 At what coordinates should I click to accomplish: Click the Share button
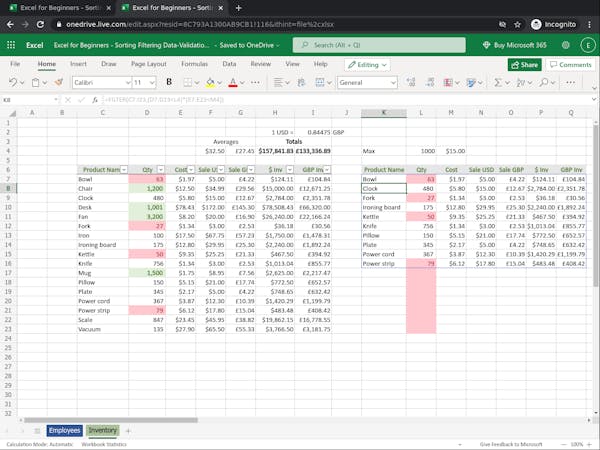(x=524, y=64)
